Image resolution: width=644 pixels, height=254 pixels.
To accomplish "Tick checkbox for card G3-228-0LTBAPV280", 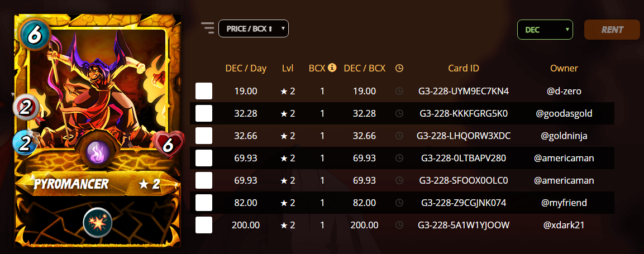I will (x=204, y=158).
